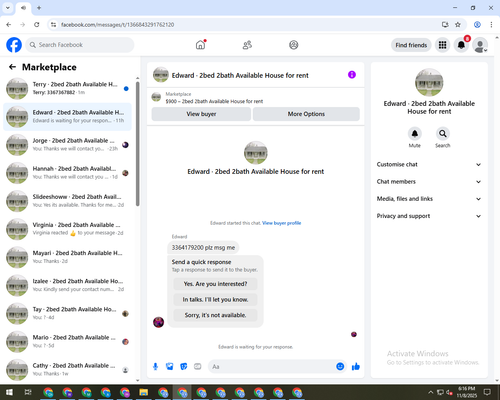The image size is (500, 400).
Task: Expand Media, files and links section
Action: [429, 199]
